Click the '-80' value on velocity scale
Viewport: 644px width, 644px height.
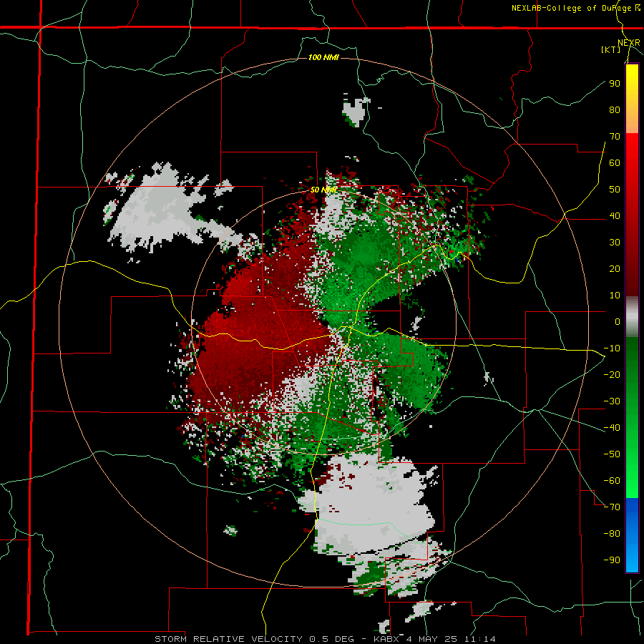click(612, 534)
